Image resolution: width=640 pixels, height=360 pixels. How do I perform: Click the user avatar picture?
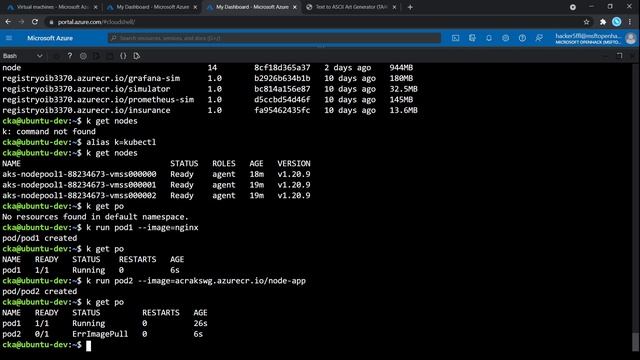pos(631,38)
